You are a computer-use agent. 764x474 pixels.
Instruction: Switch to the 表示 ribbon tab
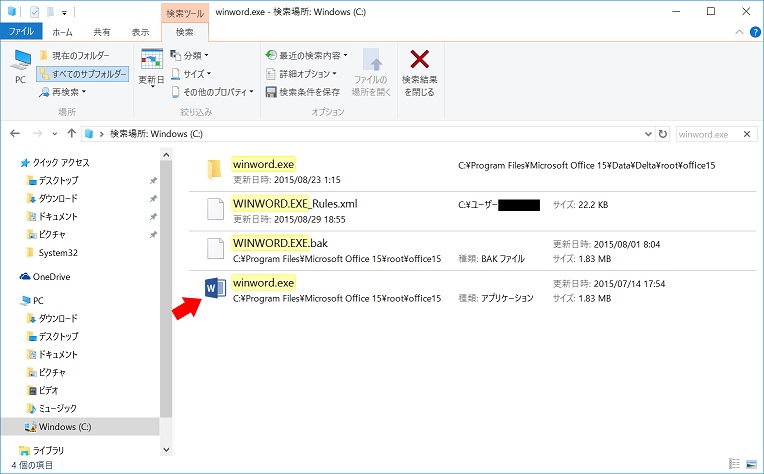click(x=140, y=32)
